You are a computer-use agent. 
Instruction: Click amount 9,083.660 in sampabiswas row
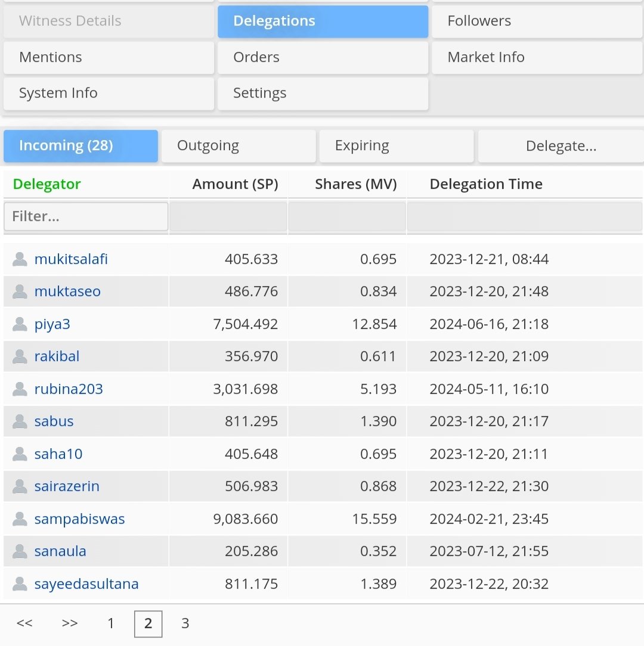pos(245,519)
